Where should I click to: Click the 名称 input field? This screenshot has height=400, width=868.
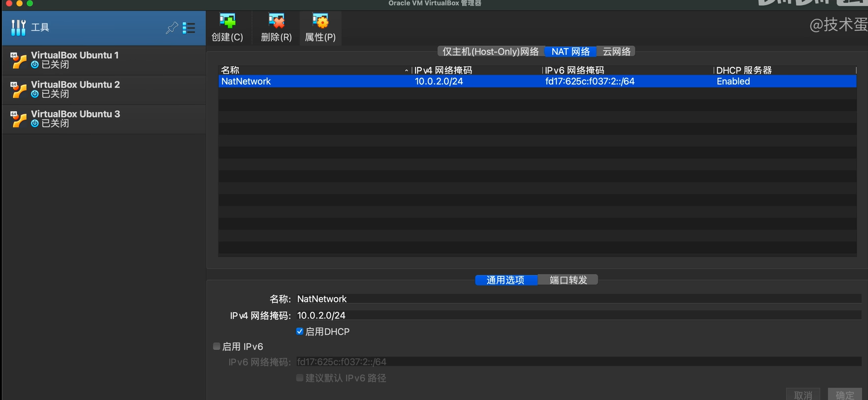[x=578, y=299]
